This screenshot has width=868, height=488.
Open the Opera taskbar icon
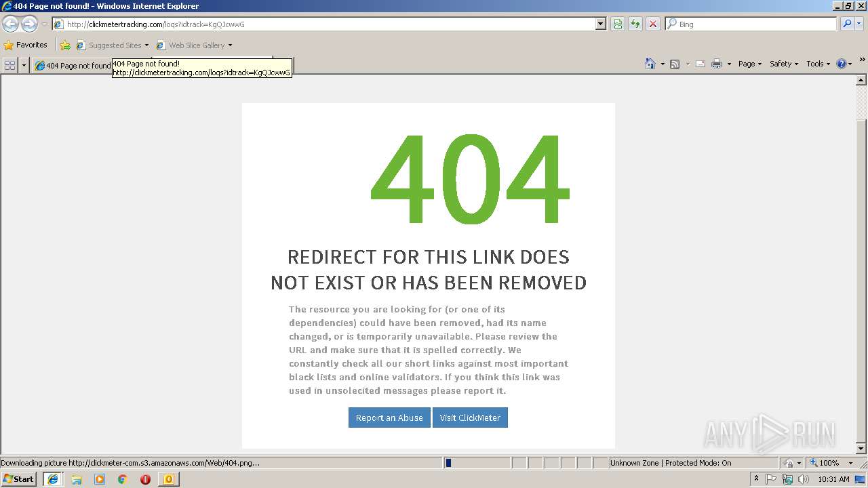145,479
